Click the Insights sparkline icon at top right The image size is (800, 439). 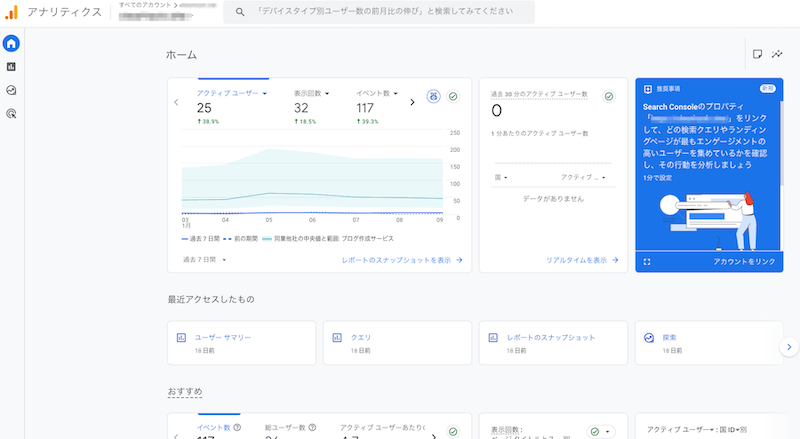pos(778,54)
